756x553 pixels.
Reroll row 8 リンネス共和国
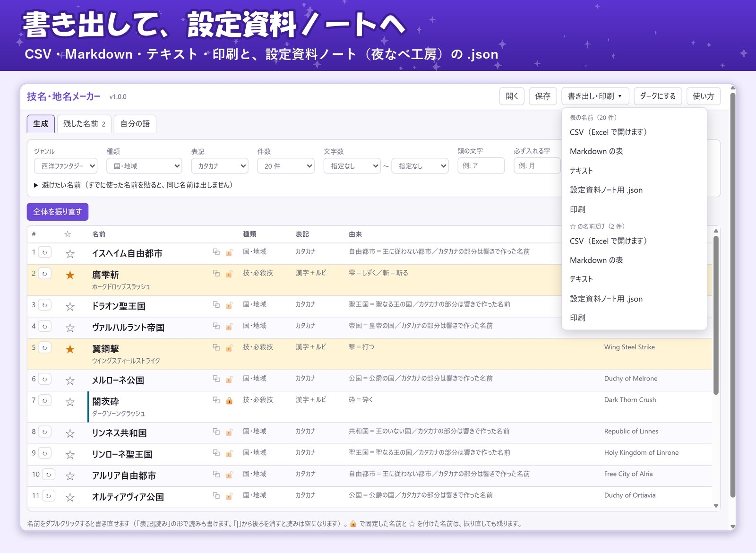44,432
